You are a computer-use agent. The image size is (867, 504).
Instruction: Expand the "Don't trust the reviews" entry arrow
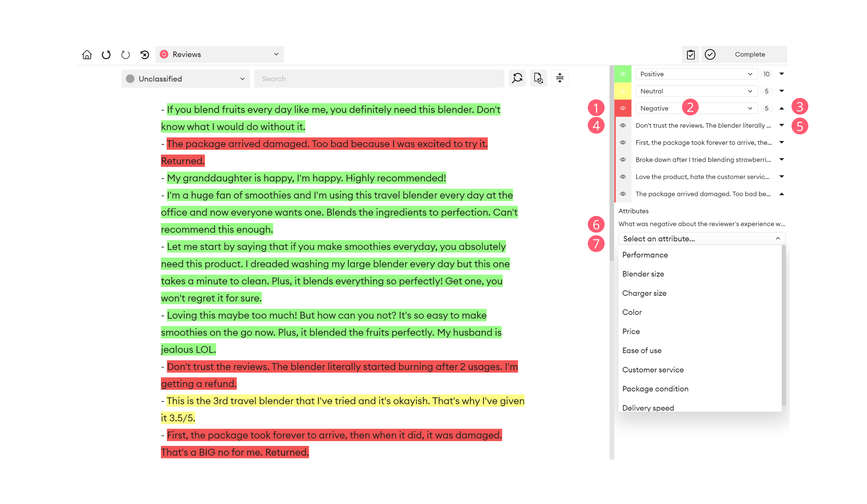coord(782,125)
